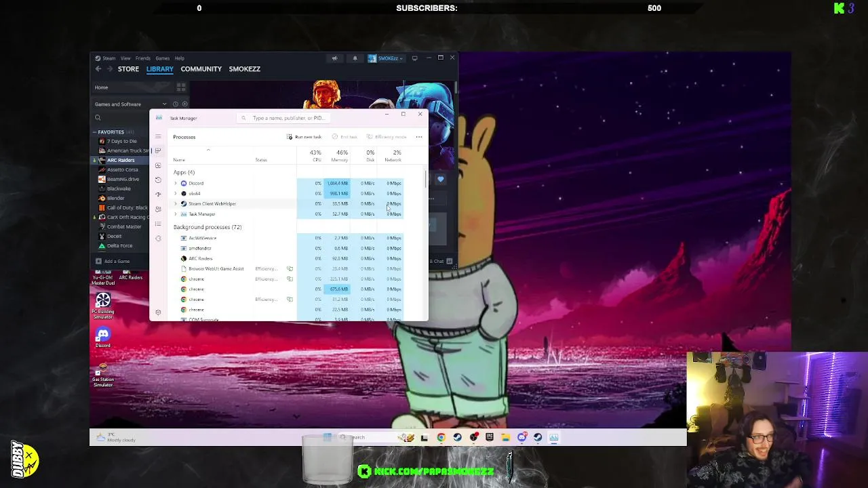Click the Task Manager processes scrollbar
Image resolution: width=868 pixels, height=488 pixels.
[426, 179]
